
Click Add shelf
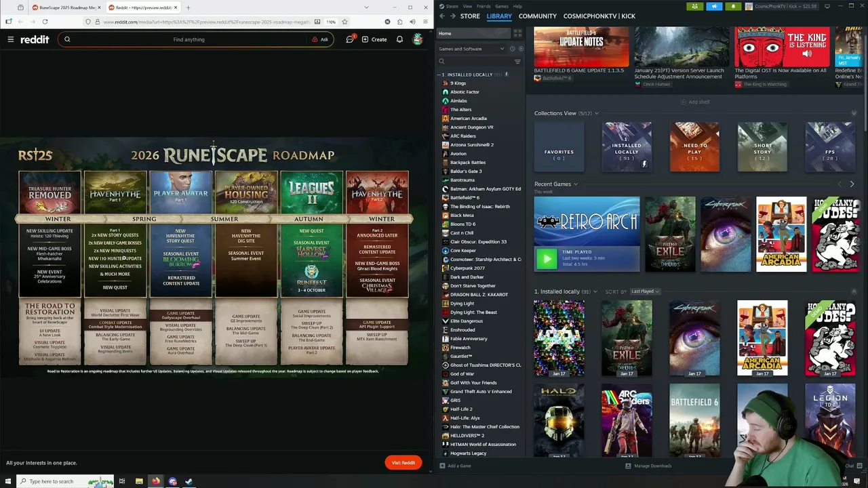[x=695, y=102]
